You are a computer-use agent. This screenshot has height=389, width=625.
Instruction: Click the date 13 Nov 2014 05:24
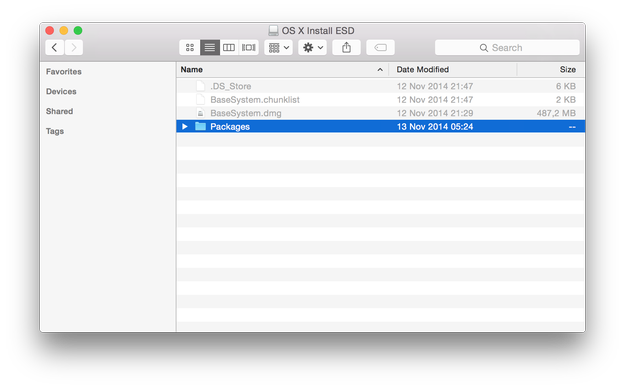pos(435,127)
